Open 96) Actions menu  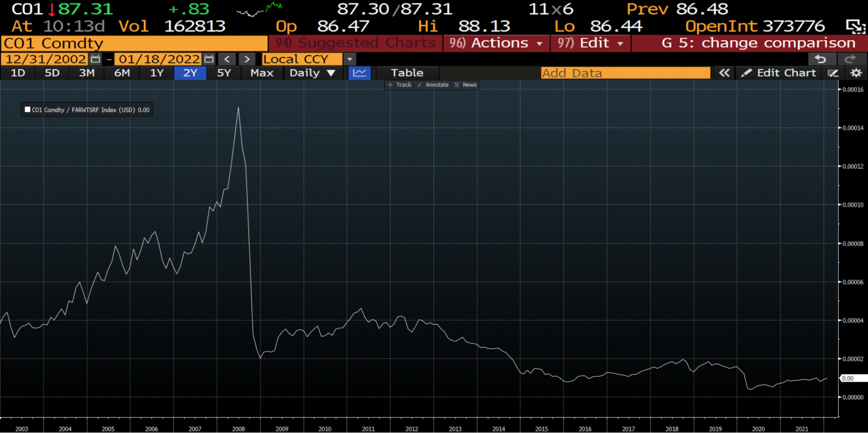496,42
